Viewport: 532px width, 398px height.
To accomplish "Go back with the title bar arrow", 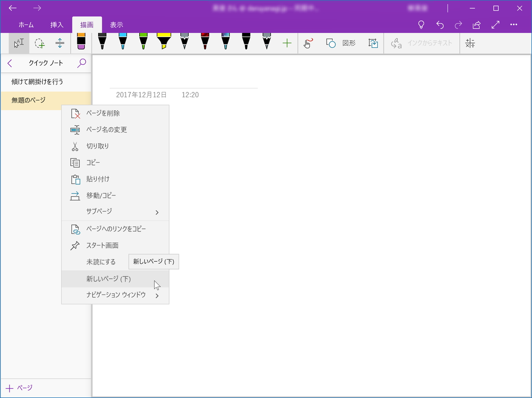I will click(x=13, y=8).
